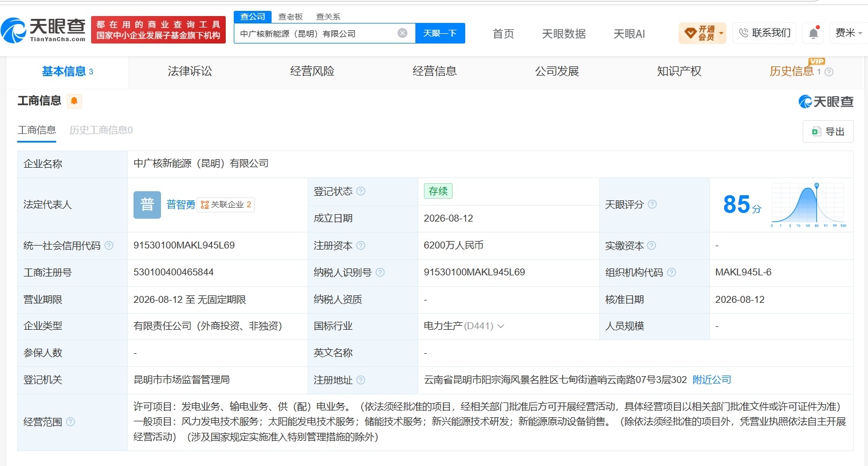Click help icon next to 注册资本
Viewport: 868px width, 466px height.
point(361,246)
